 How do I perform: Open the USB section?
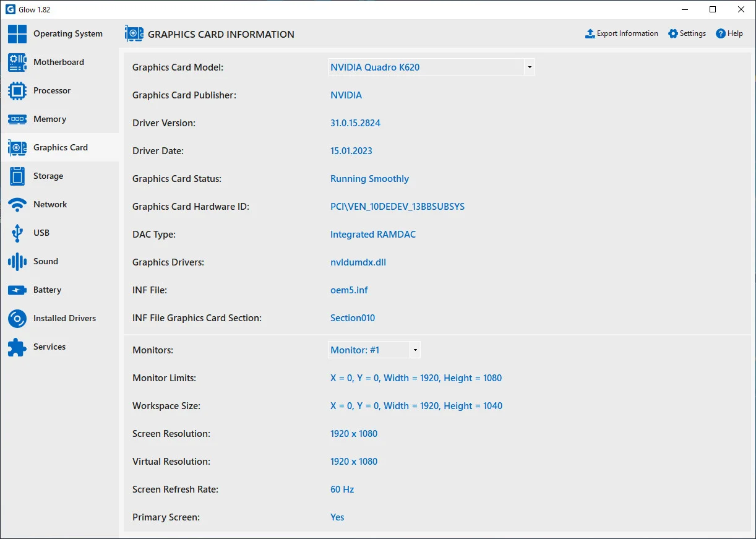59,233
